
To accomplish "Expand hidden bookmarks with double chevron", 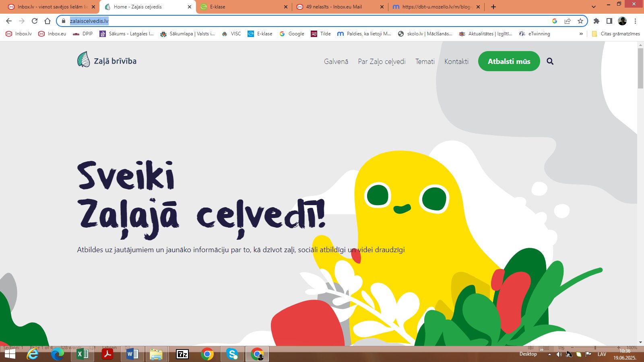I will pos(581,34).
